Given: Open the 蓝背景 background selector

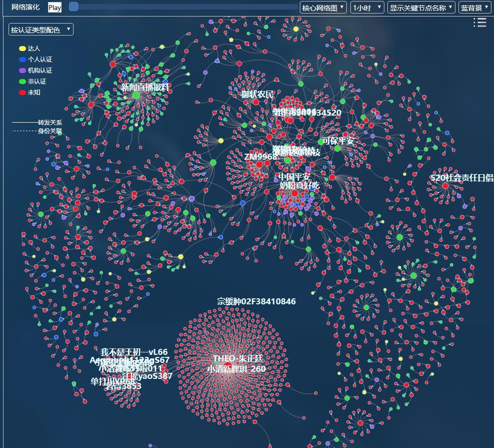Looking at the screenshot, I should (x=474, y=8).
